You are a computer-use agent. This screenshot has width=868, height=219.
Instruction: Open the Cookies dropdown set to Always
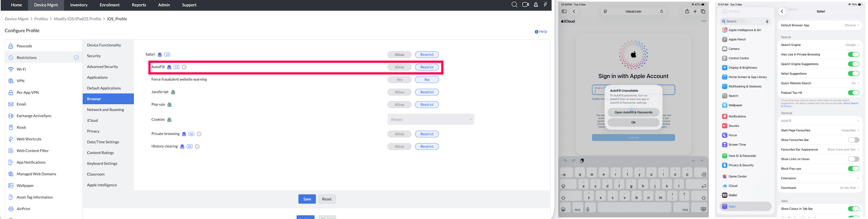pyautogui.click(x=431, y=119)
